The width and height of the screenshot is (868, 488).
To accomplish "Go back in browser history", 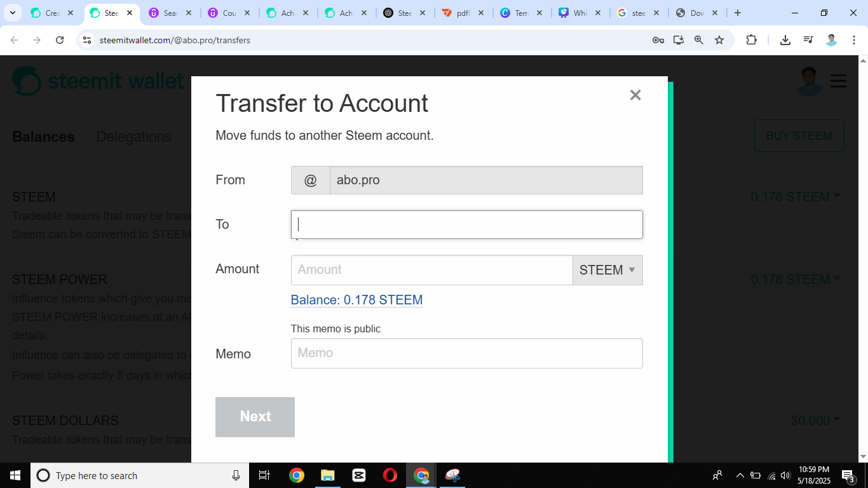I will (14, 40).
